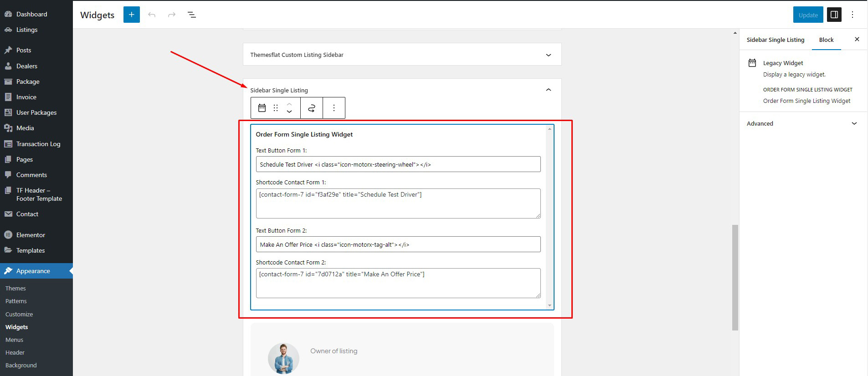Collapse the Sidebar Single Listing area
This screenshot has width=868, height=376.
(x=549, y=90)
